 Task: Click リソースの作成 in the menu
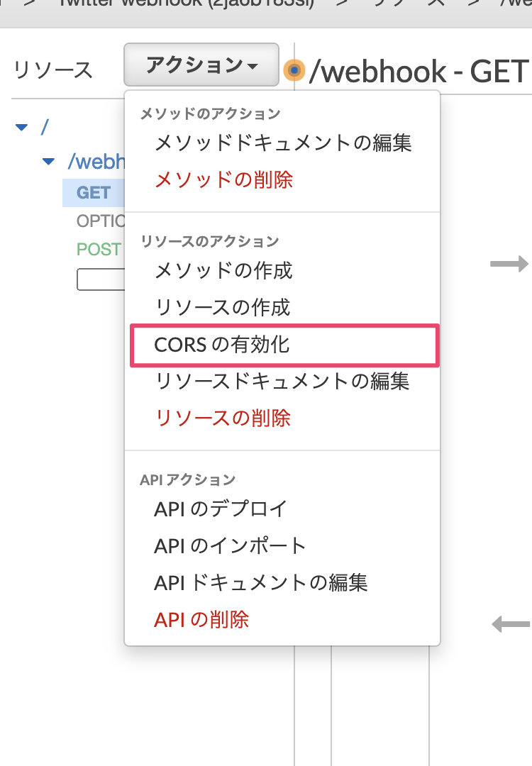(x=223, y=307)
